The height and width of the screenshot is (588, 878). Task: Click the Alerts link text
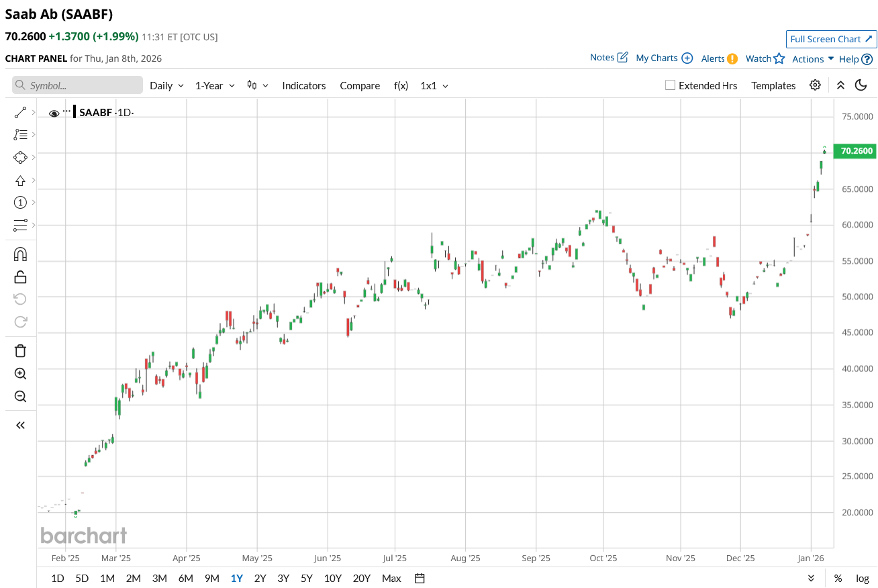tap(713, 58)
